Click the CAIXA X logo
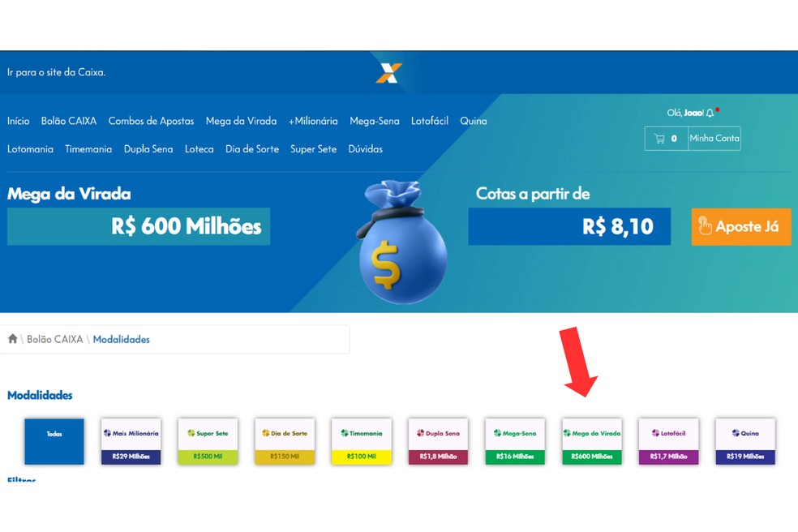798x532 pixels. [x=388, y=73]
